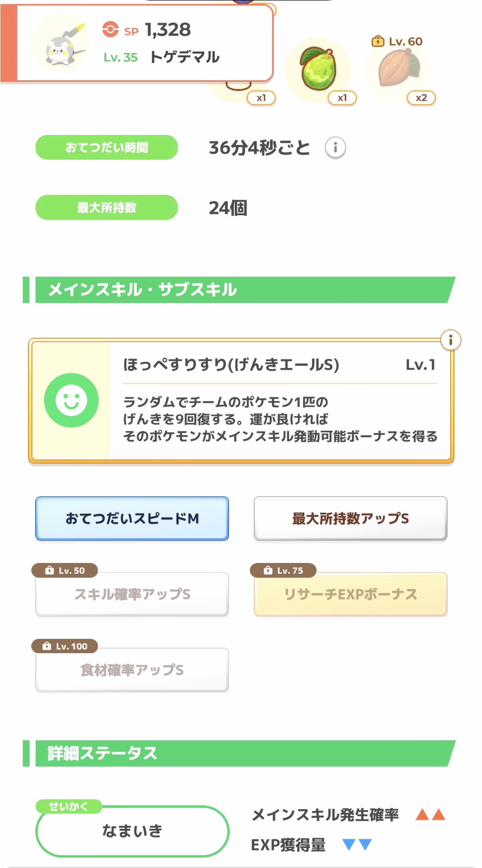Open main skill info circle icon

click(450, 340)
